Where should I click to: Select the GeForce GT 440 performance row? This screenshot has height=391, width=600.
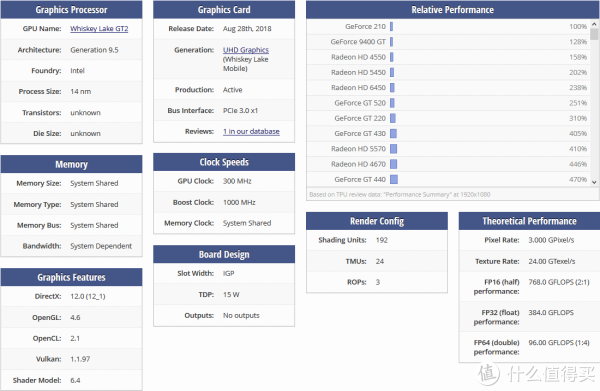pyautogui.click(x=448, y=179)
